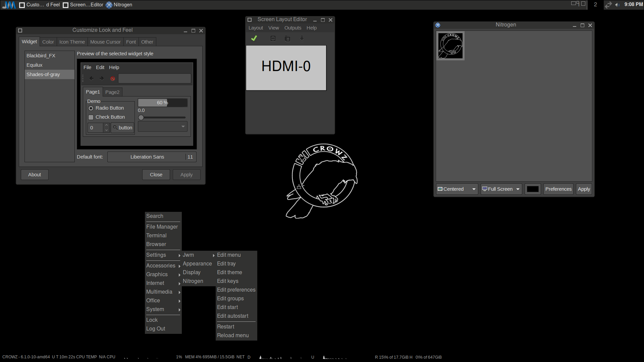
Task: Expand the Full Screen monitor dropdown
Action: (x=501, y=189)
